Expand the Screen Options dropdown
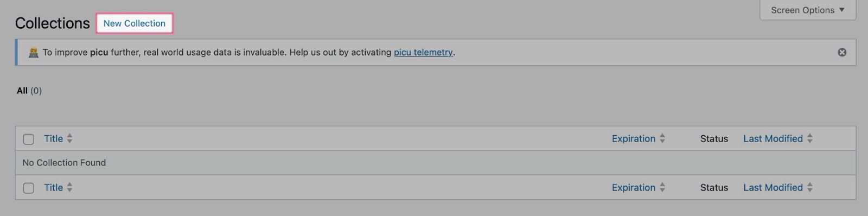Image resolution: width=868 pixels, height=216 pixels. point(808,10)
